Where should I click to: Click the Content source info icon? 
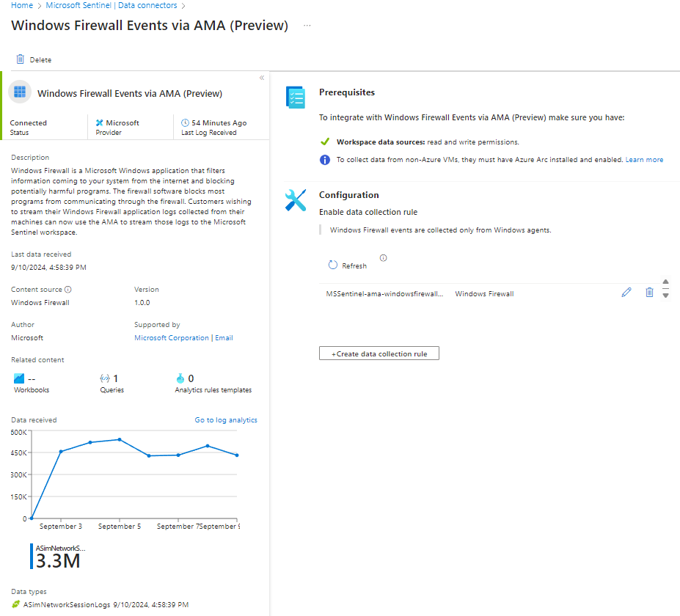68,290
